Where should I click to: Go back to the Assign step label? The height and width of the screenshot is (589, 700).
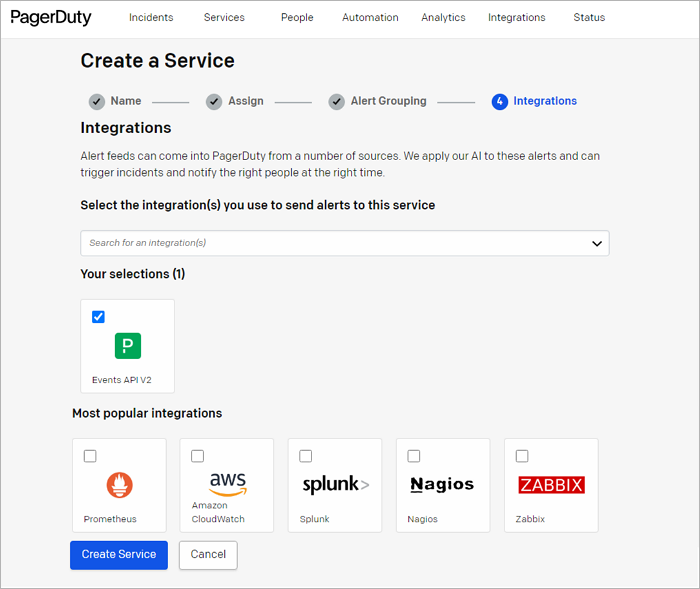246,101
